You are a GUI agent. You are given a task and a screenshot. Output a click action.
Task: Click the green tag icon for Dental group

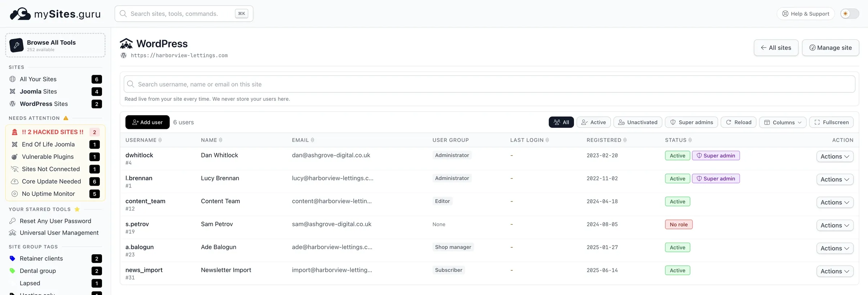point(12,271)
